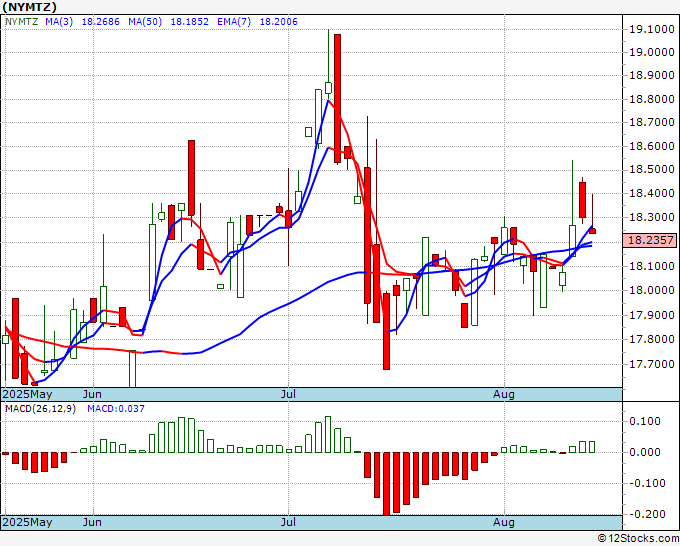Screen dimensions: 680x546
Task: Open the 12Stocks.com copyright link
Action: click(x=638, y=539)
